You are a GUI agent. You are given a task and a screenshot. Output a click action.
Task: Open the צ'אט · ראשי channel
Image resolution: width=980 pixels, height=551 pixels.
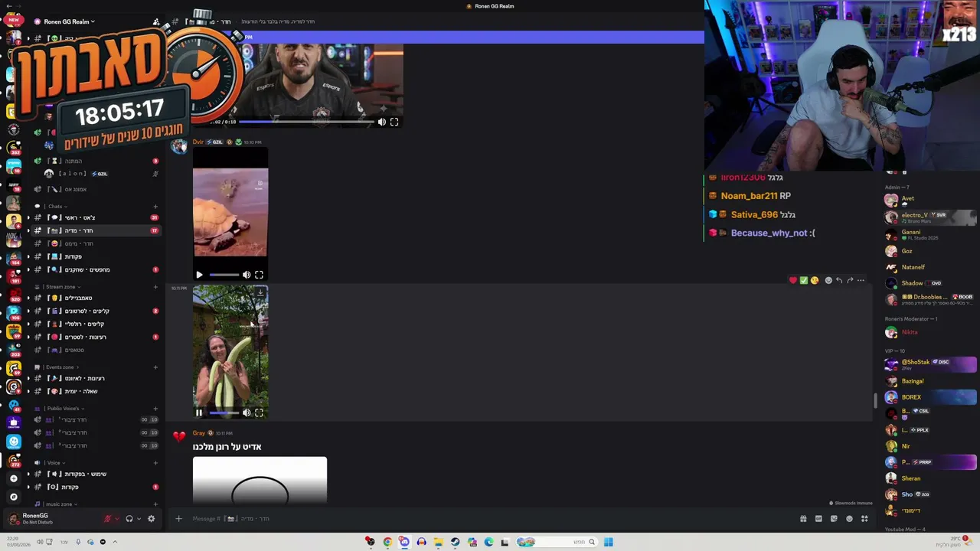pos(97,218)
